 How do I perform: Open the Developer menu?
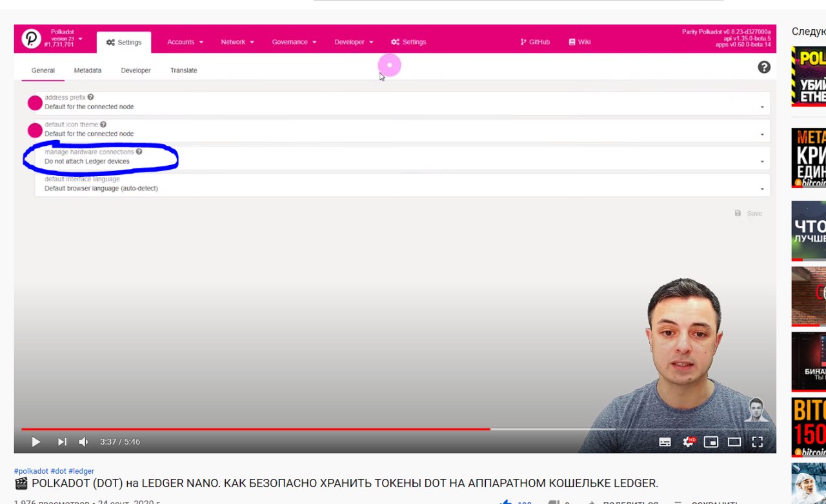point(354,42)
